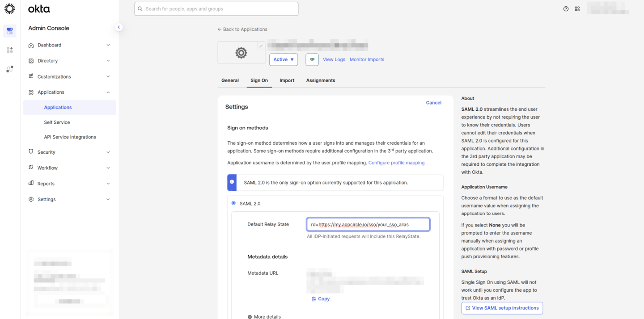Viewport: 644px width, 319px height.
Task: Open the help question mark icon
Action: coord(566,9)
